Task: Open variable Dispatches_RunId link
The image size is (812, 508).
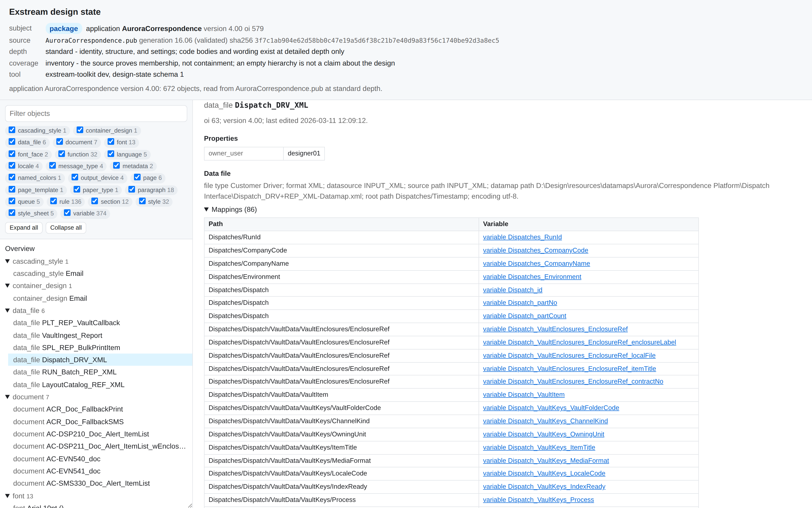Action: tap(522, 237)
